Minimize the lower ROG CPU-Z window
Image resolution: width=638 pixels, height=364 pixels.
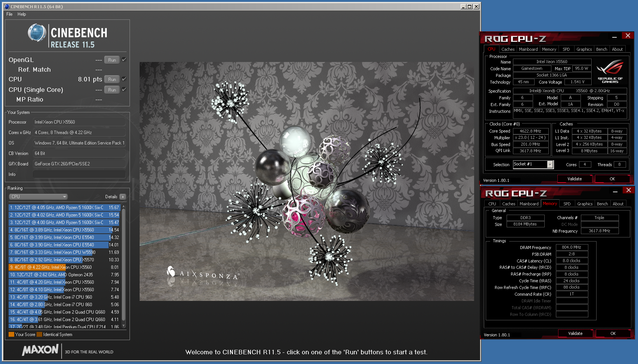[615, 191]
